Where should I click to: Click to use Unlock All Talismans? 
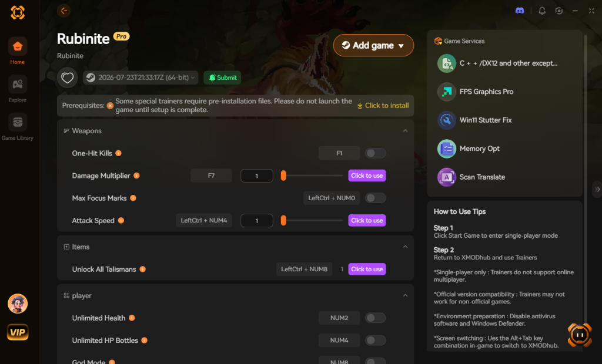pos(367,269)
